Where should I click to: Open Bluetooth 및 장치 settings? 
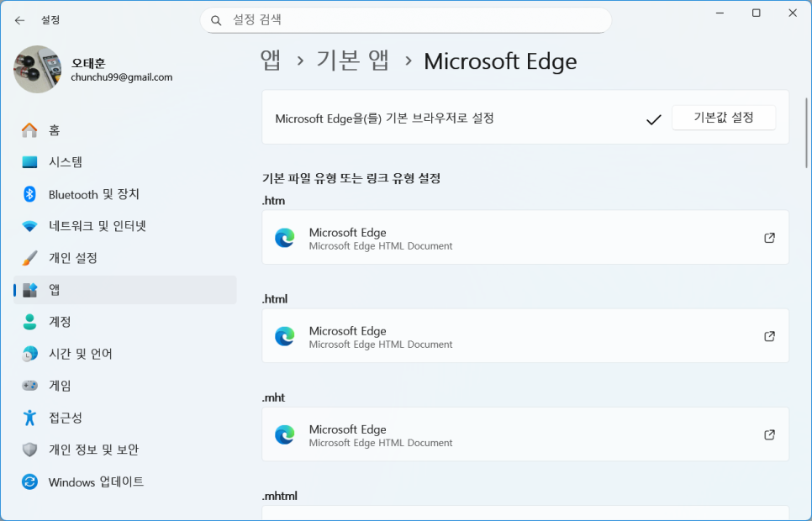point(124,194)
